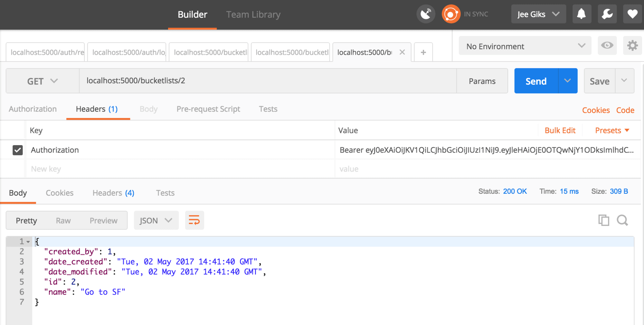Uncheck the Authorization header checkbox
The image size is (644, 325).
(x=18, y=150)
